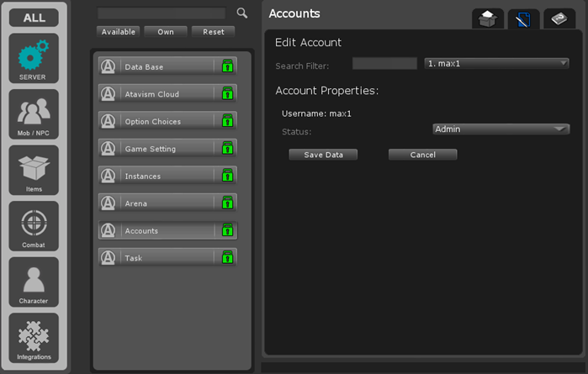Open the Integrations puzzle icon
588x374 pixels.
coord(34,338)
